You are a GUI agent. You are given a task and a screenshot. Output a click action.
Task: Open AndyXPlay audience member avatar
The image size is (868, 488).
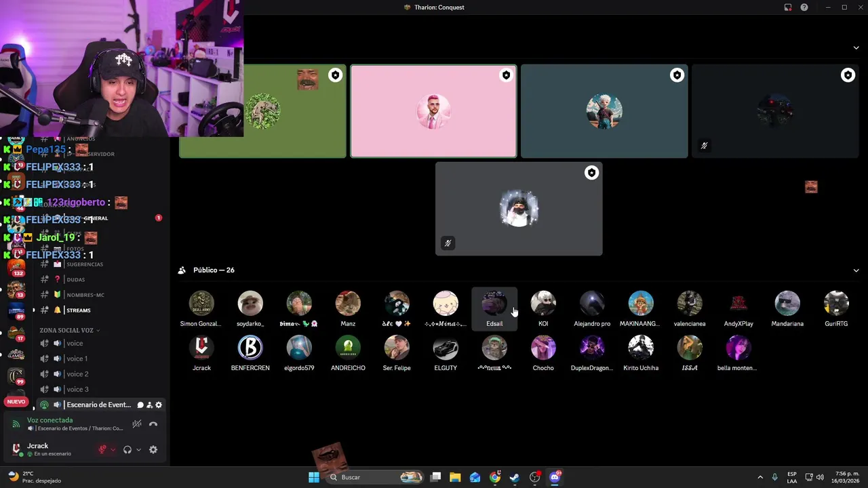738,304
